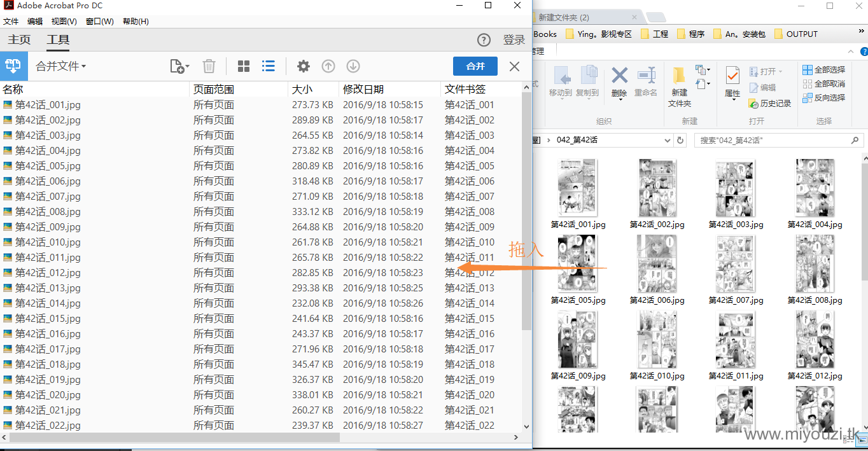Image resolution: width=868 pixels, height=451 pixels.
Task: Open the options gear in Acrobat toolbar
Action: pyautogui.click(x=304, y=66)
